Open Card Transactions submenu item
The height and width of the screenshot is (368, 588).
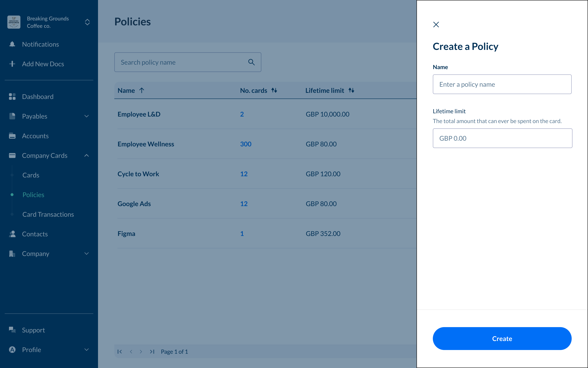click(48, 214)
